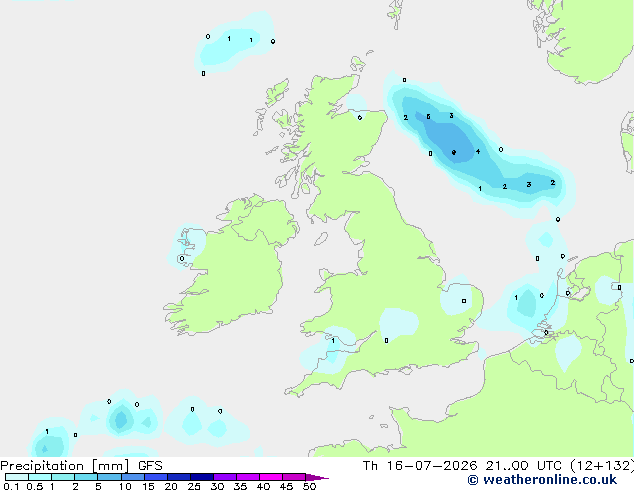Click the '10' legend label
This screenshot has height=490, width=634.
click(x=125, y=486)
